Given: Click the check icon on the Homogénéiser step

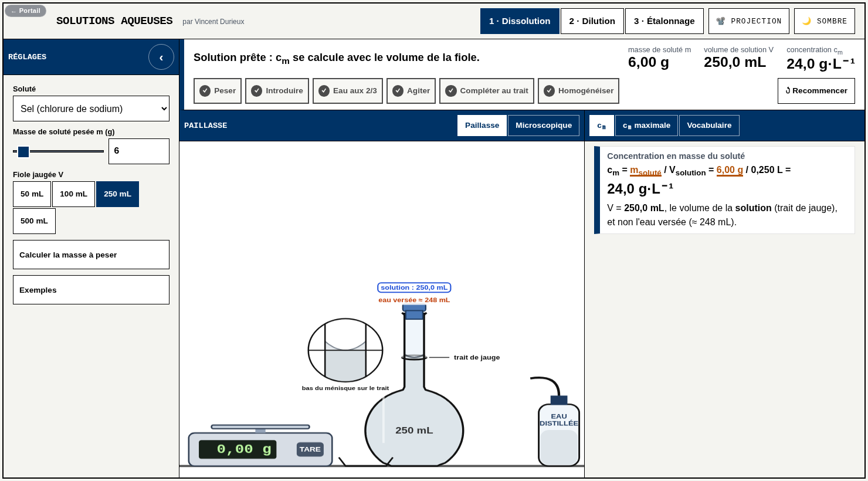Looking at the screenshot, I should (549, 91).
